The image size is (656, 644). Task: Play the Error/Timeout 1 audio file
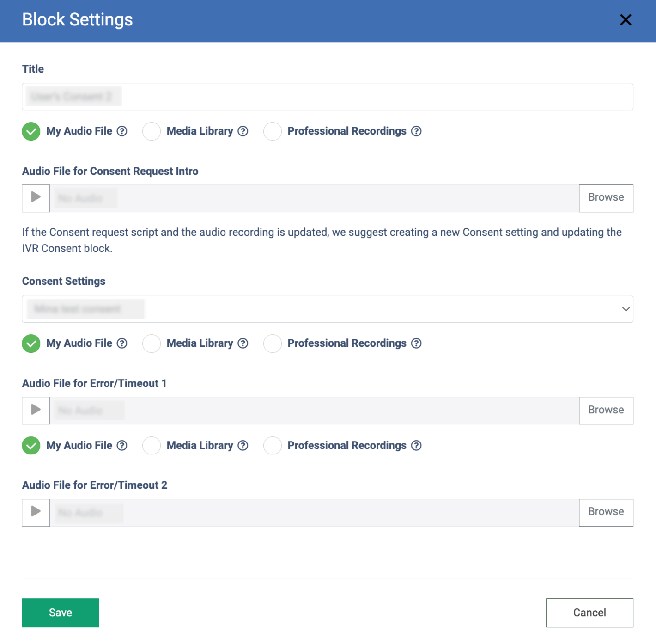click(36, 410)
